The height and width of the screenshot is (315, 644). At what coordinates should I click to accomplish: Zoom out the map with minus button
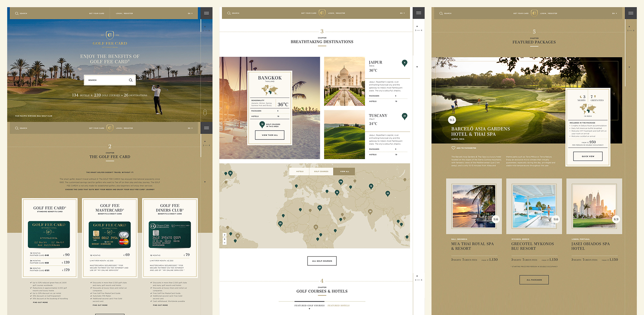(x=224, y=243)
